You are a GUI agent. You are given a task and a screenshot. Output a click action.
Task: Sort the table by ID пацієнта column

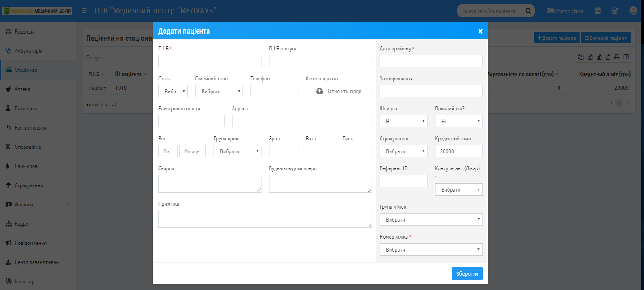click(x=130, y=74)
